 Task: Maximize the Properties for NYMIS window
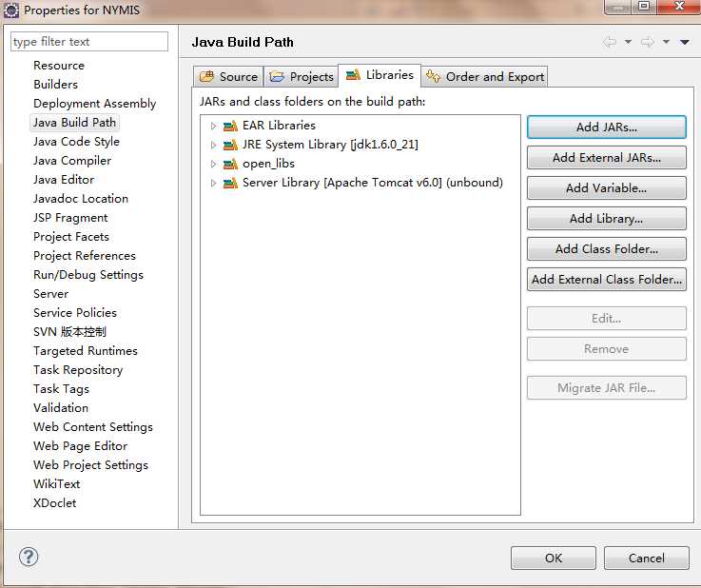pos(644,7)
